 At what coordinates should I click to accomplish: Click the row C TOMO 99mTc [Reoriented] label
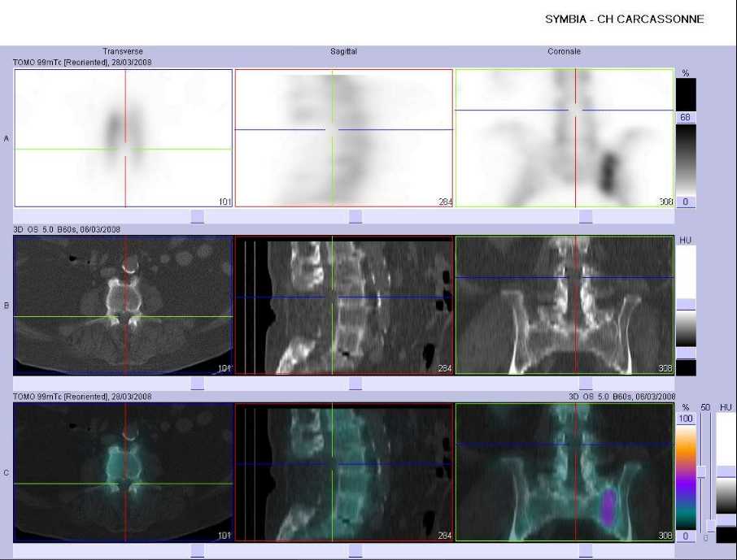[x=82, y=397]
